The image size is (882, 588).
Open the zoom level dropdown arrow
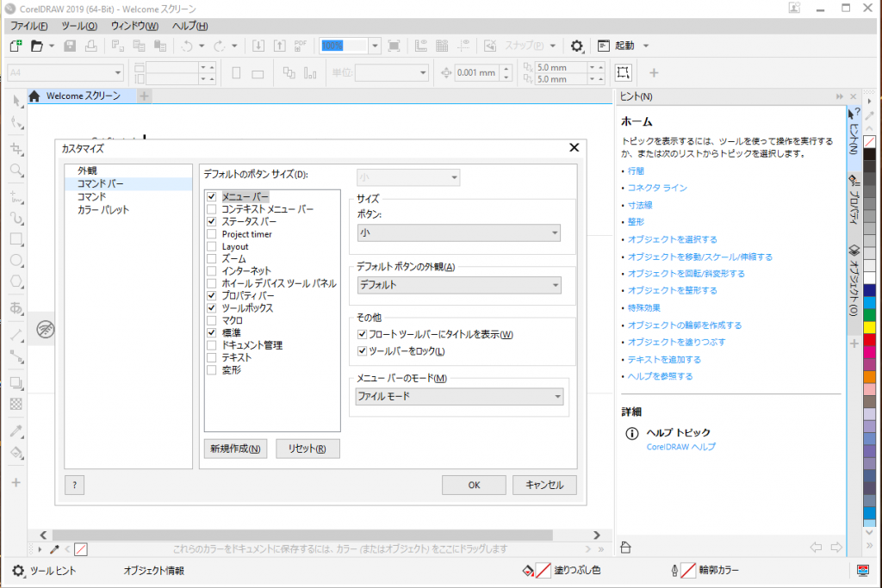pos(376,46)
